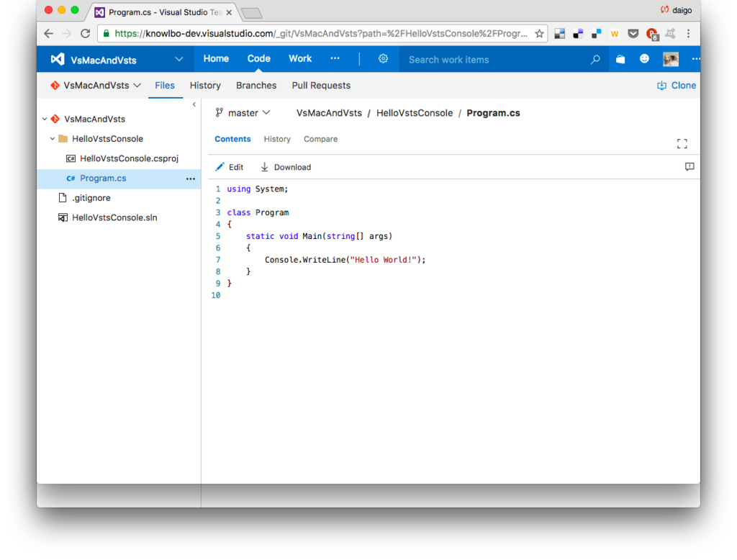Open the Work hub
This screenshot has height=560, width=737.
(300, 59)
